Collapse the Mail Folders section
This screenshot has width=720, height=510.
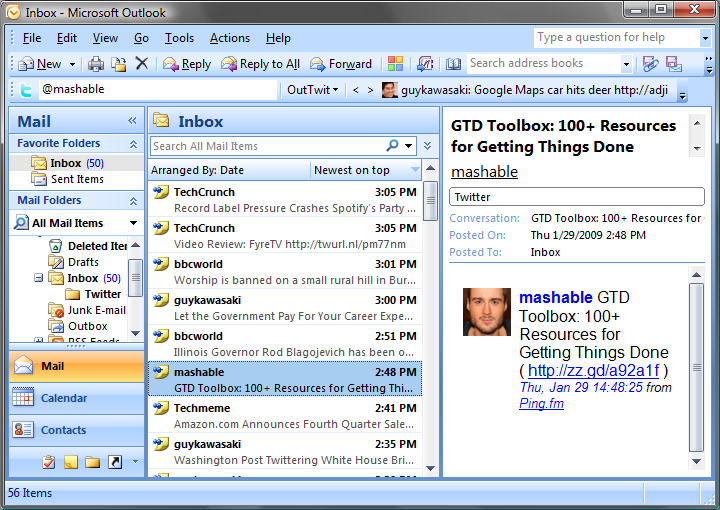tap(133, 201)
